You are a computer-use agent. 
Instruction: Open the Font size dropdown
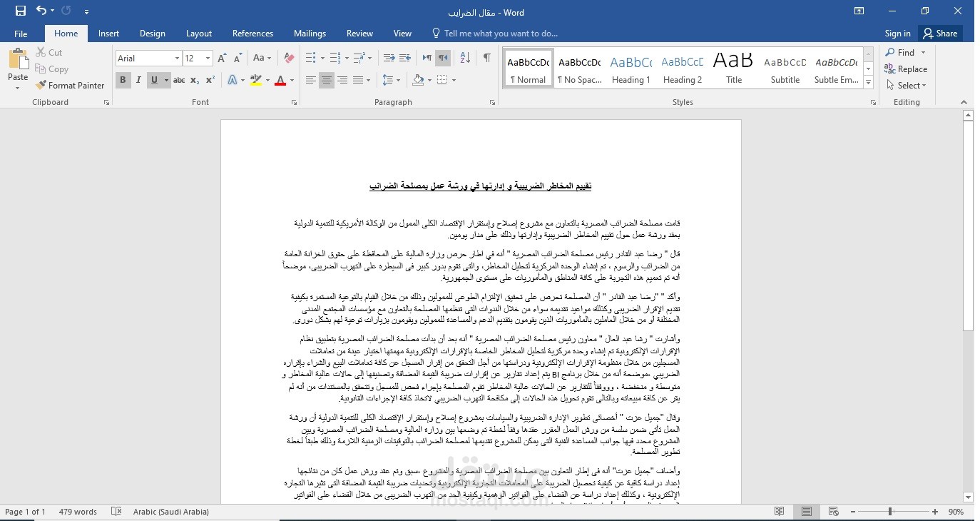[x=208, y=58]
